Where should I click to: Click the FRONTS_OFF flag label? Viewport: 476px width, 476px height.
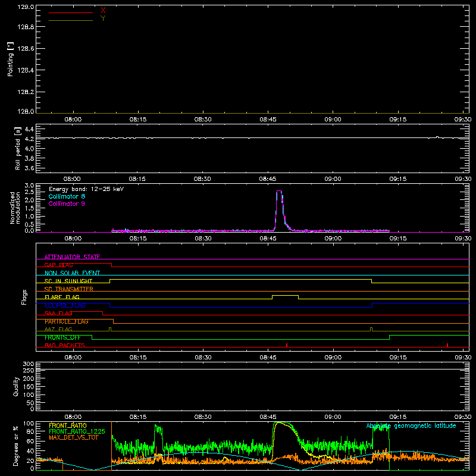click(x=62, y=337)
